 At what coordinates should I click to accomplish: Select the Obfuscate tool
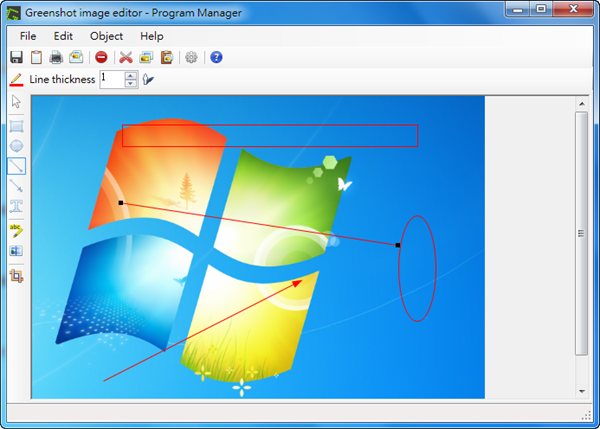click(16, 251)
